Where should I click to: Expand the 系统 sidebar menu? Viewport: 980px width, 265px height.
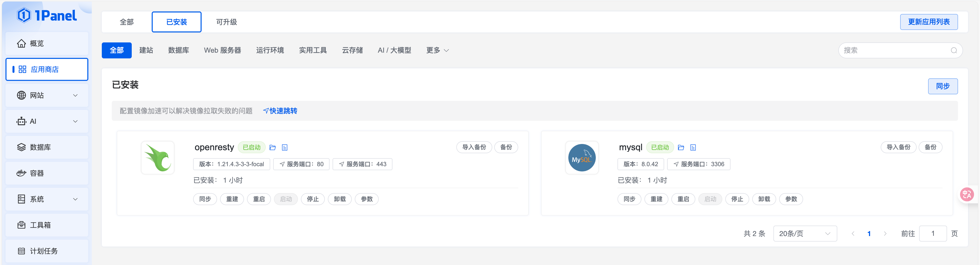[47, 199]
